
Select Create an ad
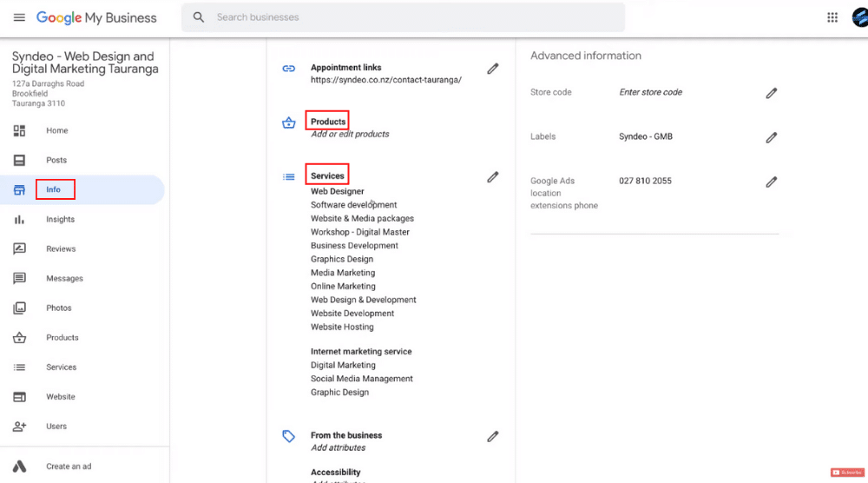click(x=69, y=466)
